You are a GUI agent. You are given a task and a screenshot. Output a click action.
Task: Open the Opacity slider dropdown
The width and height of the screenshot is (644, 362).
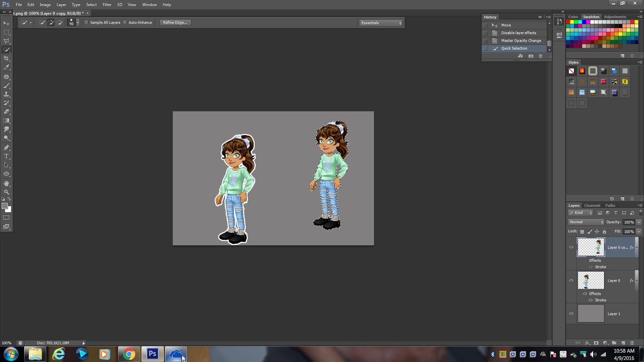tap(639, 222)
